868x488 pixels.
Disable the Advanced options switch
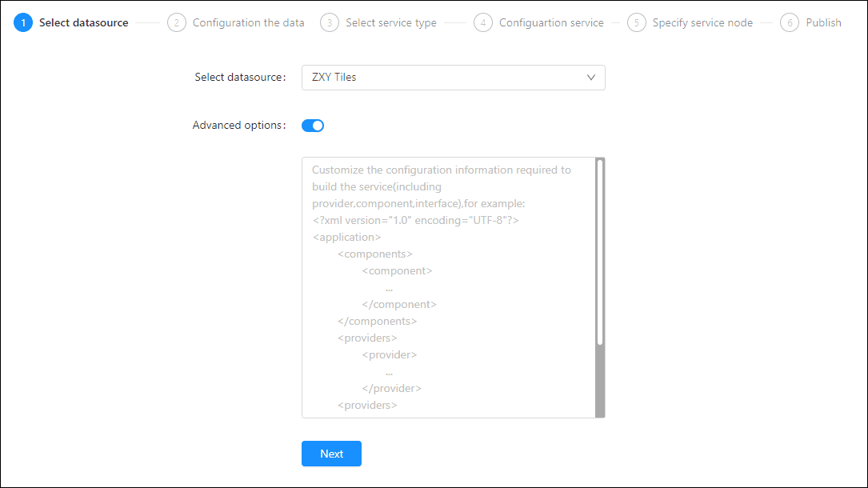(x=313, y=126)
